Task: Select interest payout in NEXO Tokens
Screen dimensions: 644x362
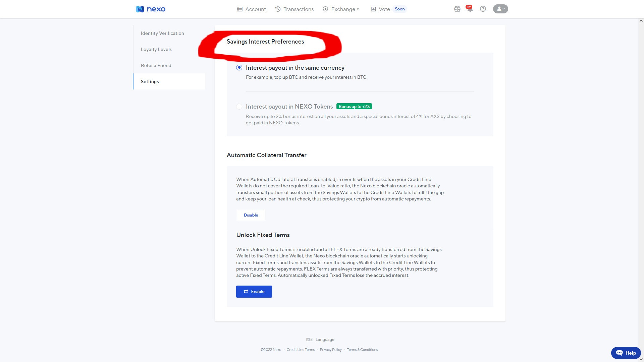Action: 239,107
